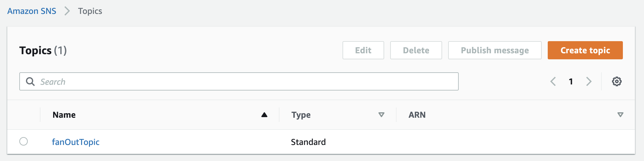Click the Name column ascending sort arrow
Viewport: 644px width, 161px height.
pyautogui.click(x=264, y=115)
